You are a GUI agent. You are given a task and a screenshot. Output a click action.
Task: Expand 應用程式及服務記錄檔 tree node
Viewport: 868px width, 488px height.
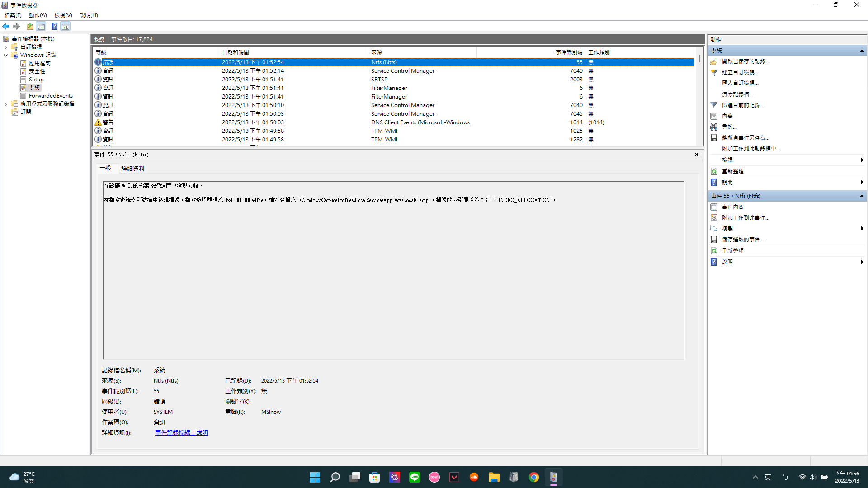(5, 104)
